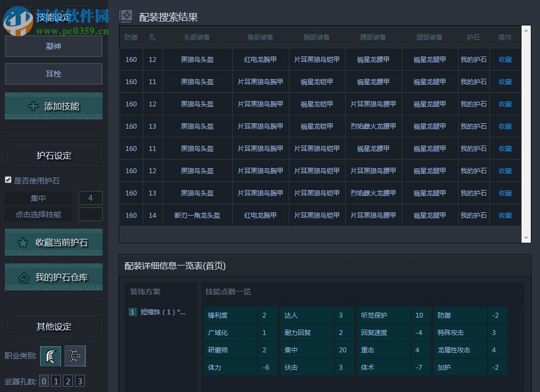
Task: Click the search results header icon
Action: point(126,16)
